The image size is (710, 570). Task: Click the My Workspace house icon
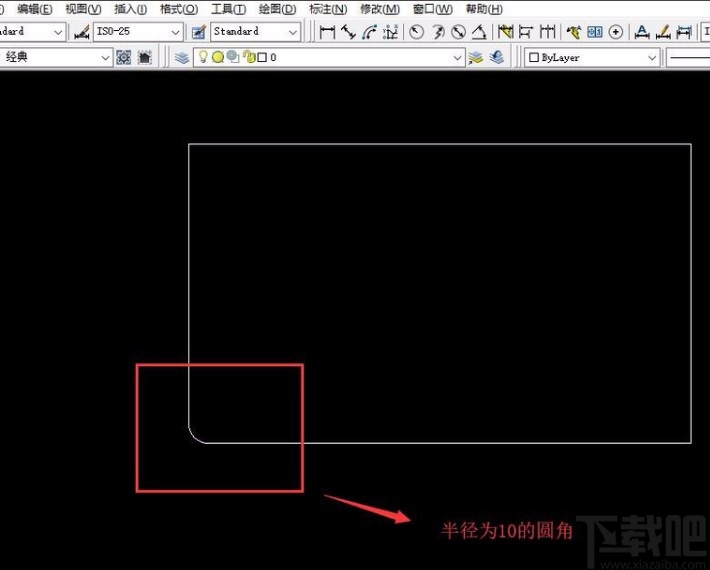coord(145,57)
